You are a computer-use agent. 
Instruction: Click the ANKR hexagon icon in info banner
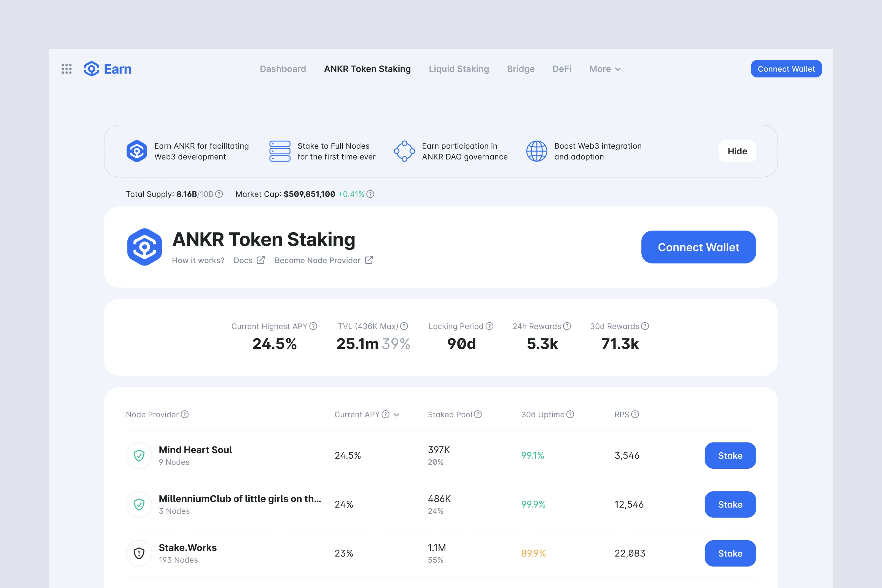pos(137,151)
